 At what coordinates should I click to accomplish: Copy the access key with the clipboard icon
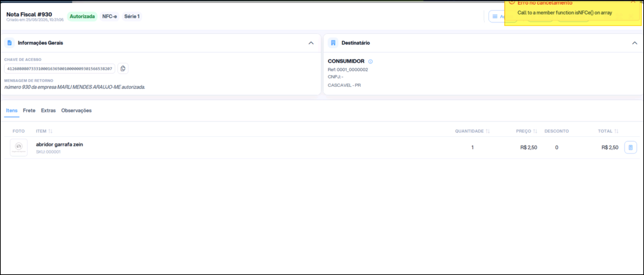tap(123, 68)
